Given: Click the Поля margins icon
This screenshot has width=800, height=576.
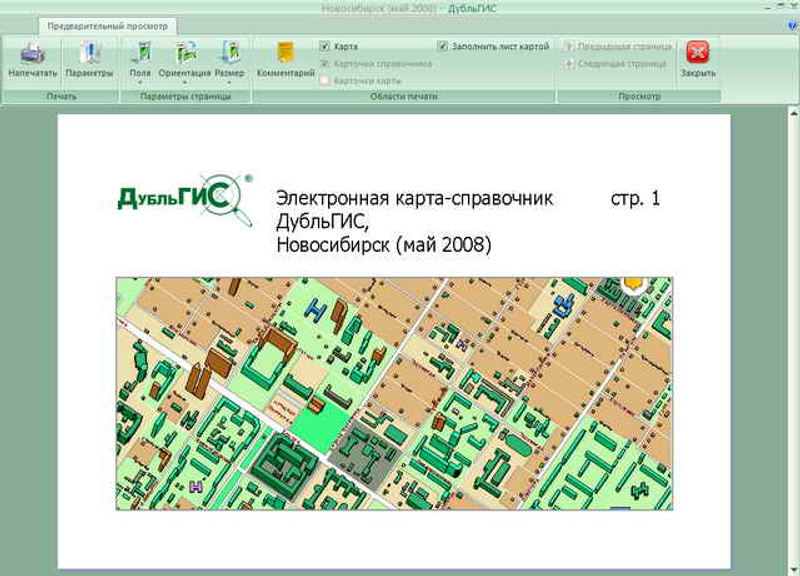Looking at the screenshot, I should tap(140, 54).
